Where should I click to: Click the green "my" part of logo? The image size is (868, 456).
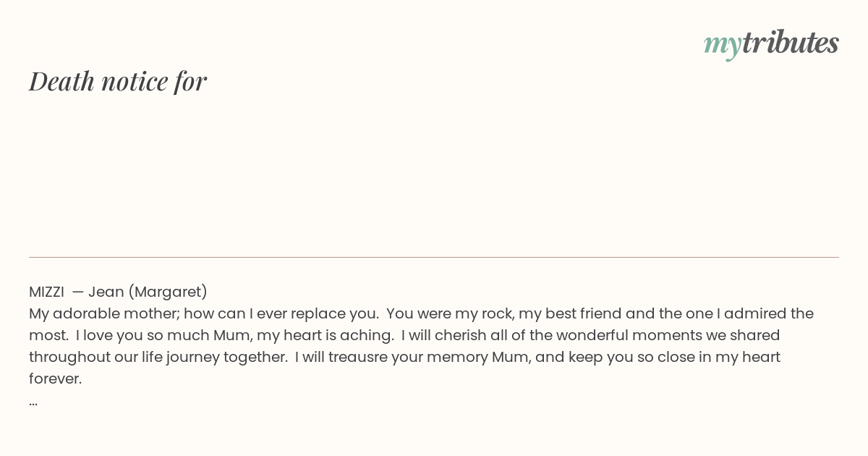pos(722,44)
